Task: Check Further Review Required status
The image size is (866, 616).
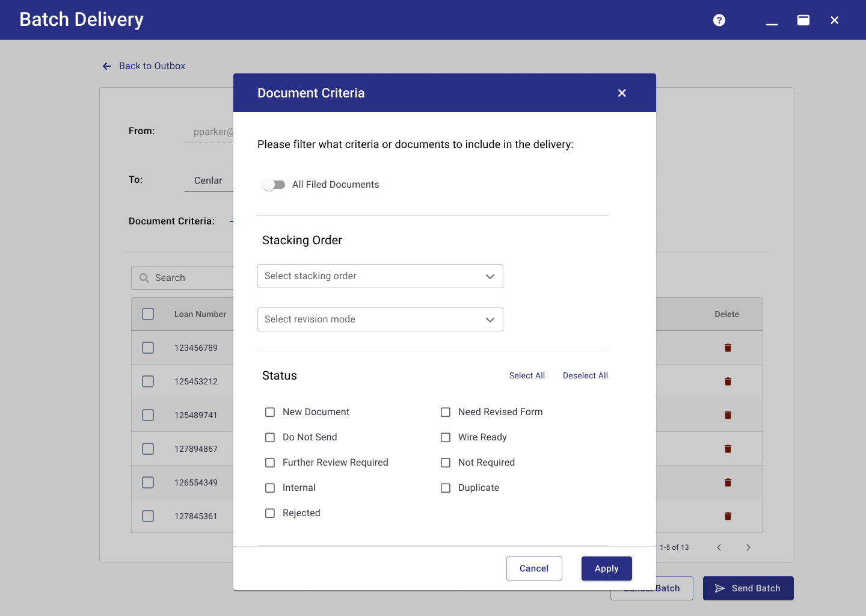Action: point(270,463)
